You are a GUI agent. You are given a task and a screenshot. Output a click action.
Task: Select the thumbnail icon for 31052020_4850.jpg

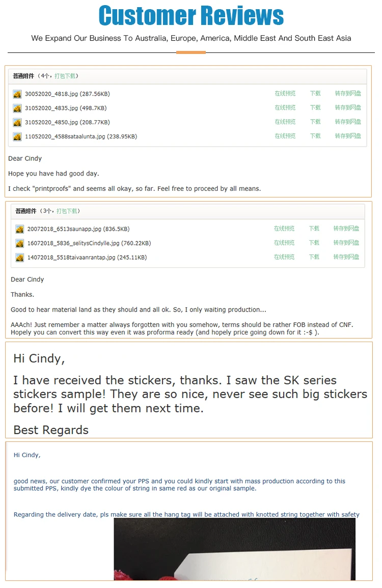[x=17, y=123]
